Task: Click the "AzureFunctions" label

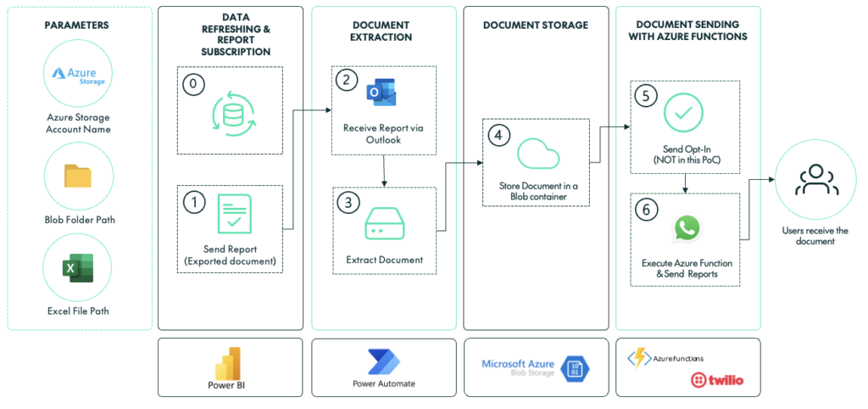Action: click(678, 359)
